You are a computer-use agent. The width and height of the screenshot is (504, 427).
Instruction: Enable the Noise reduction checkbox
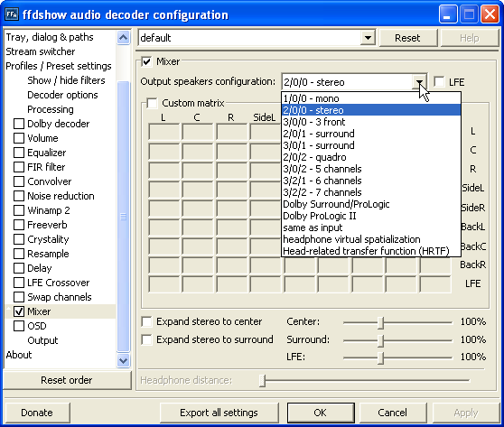(x=19, y=196)
